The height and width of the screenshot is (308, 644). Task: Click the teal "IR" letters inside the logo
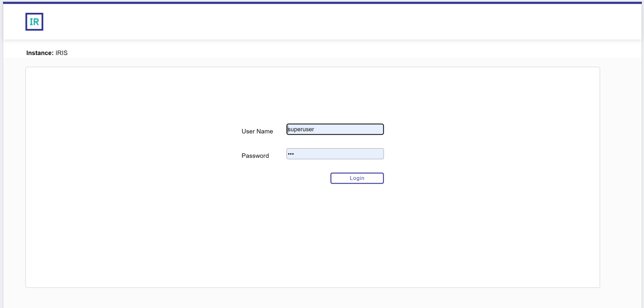[x=34, y=22]
